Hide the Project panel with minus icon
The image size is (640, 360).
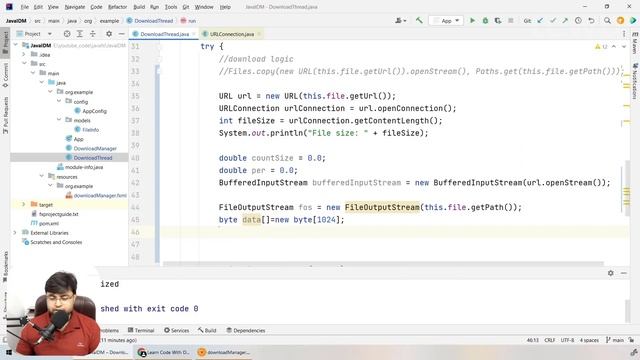coord(121,34)
